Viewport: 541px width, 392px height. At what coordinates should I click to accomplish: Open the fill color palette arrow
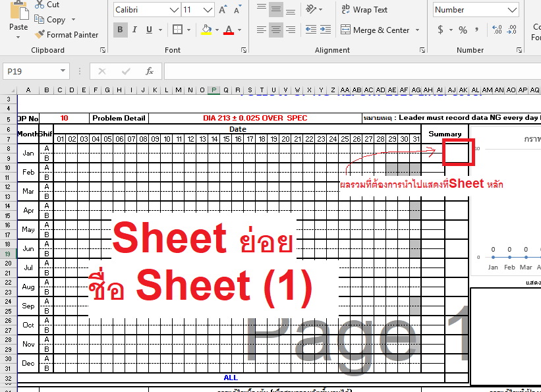click(217, 30)
